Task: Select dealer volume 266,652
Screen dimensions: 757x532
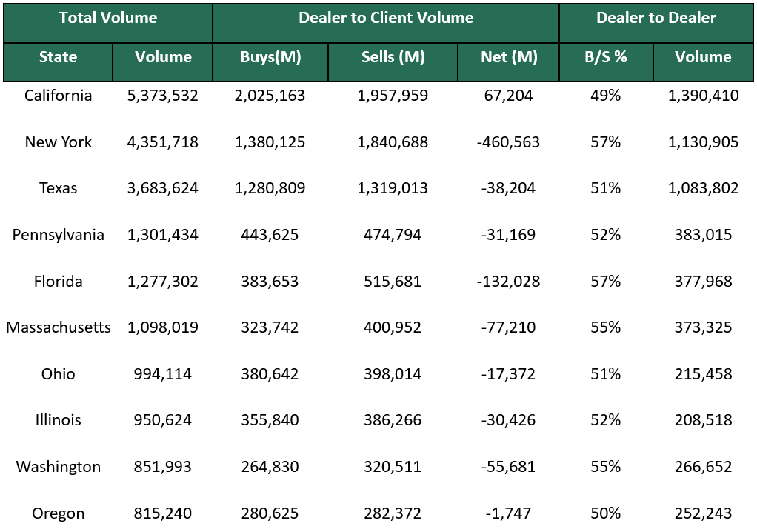Action: [x=704, y=466]
